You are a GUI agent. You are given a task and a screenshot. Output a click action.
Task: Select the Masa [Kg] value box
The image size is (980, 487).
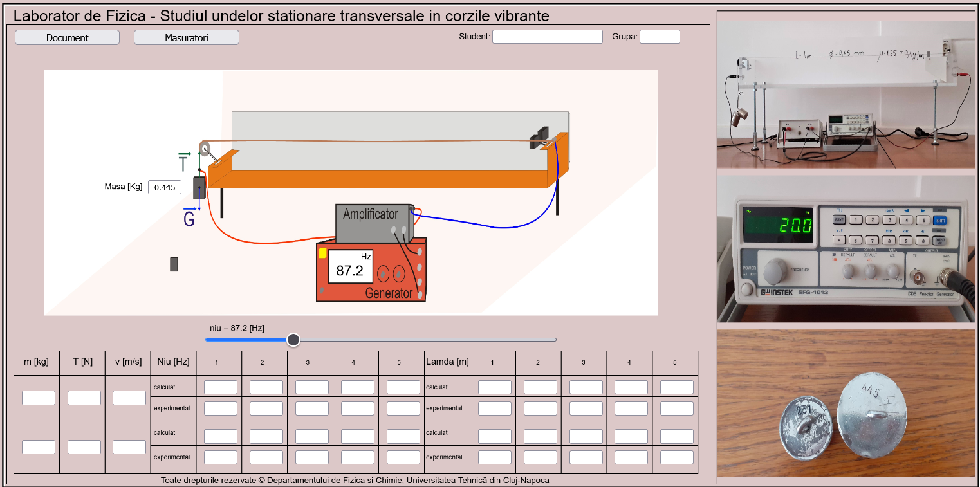(x=165, y=188)
